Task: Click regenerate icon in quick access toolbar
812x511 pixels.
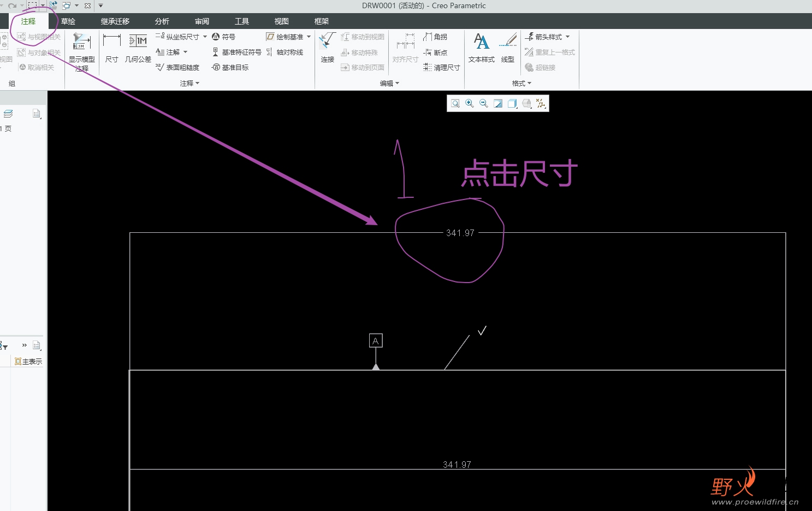Action: pyautogui.click(x=53, y=5)
